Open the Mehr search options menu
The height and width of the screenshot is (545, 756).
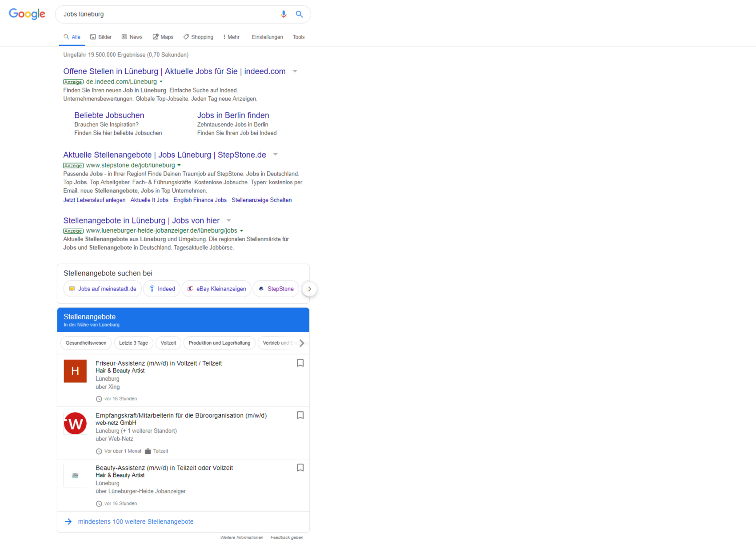point(231,37)
